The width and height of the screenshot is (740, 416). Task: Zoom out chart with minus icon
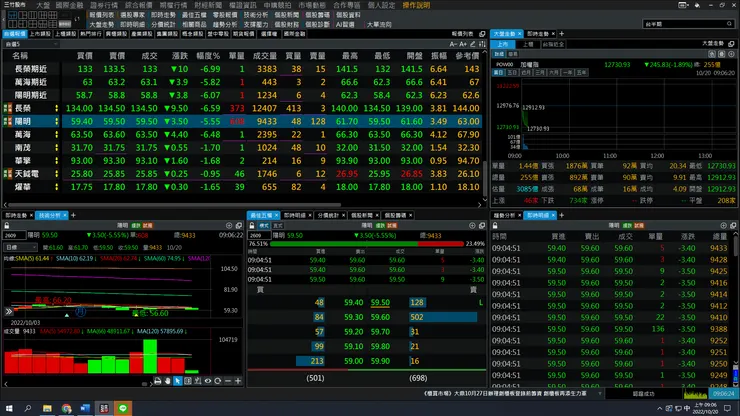[227, 381]
